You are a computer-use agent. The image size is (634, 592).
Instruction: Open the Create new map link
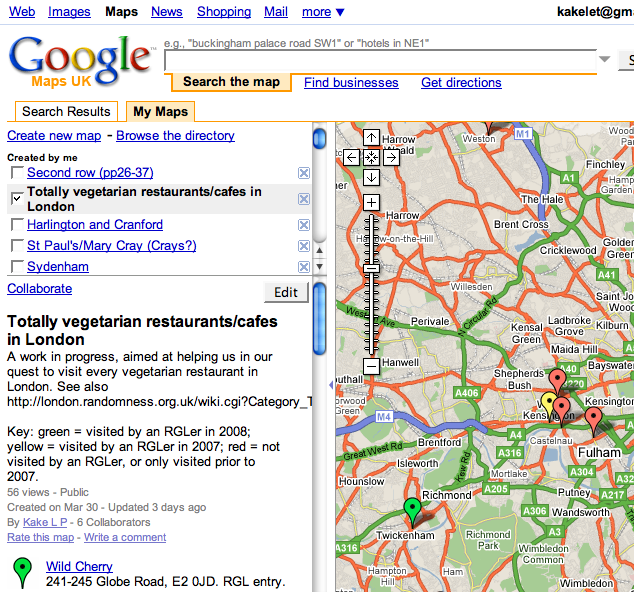(x=54, y=136)
